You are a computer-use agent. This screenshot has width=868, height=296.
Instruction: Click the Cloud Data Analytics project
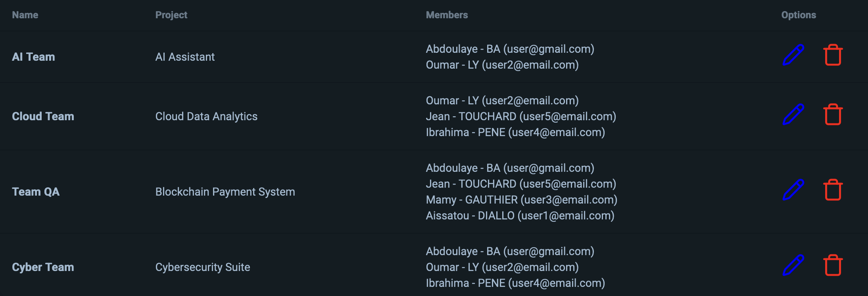point(206,116)
